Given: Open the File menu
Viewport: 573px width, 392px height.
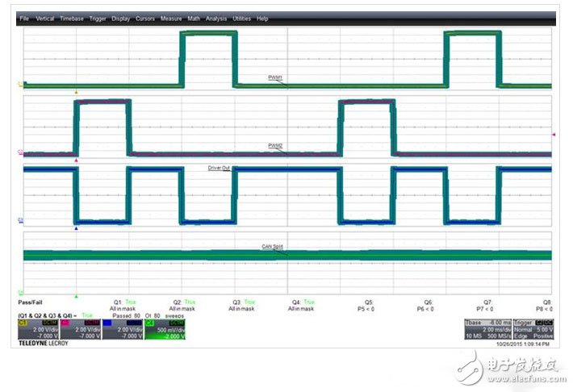Looking at the screenshot, I should pos(24,18).
